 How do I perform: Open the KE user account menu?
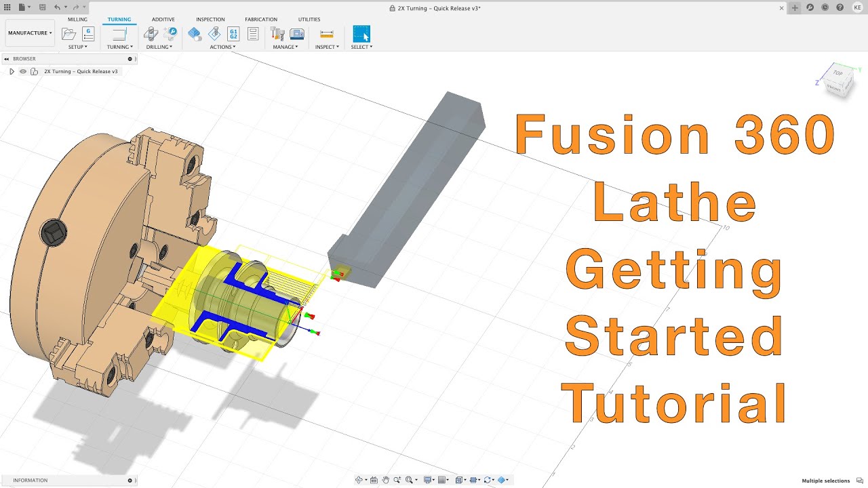858,7
